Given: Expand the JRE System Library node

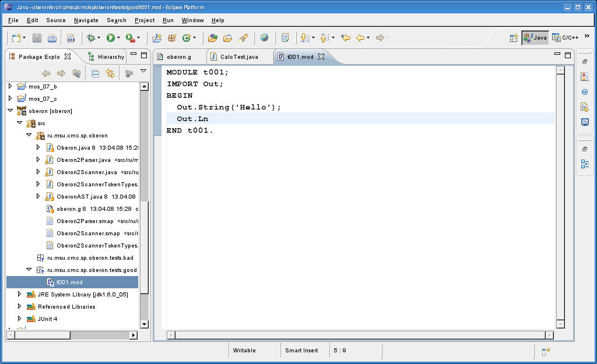Looking at the screenshot, I should 19,295.
